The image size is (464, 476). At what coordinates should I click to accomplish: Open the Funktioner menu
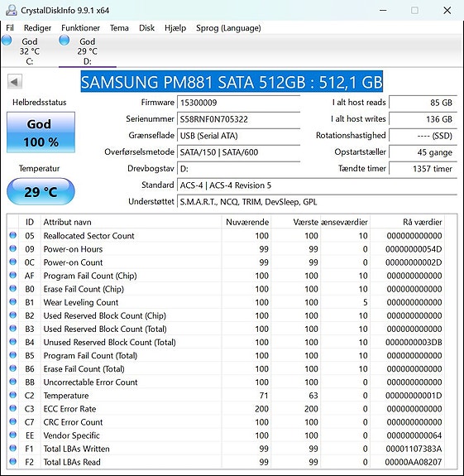tap(80, 28)
